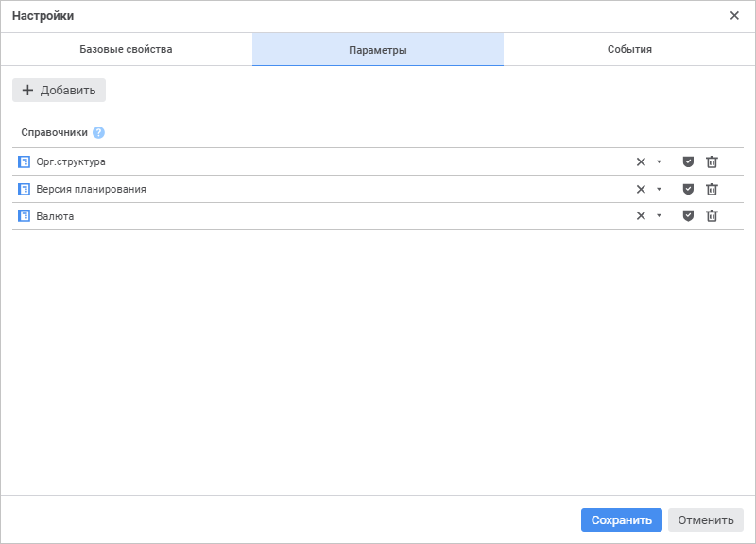756x544 pixels.
Task: Open the Валюта row dropdown arrow
Action: (659, 216)
